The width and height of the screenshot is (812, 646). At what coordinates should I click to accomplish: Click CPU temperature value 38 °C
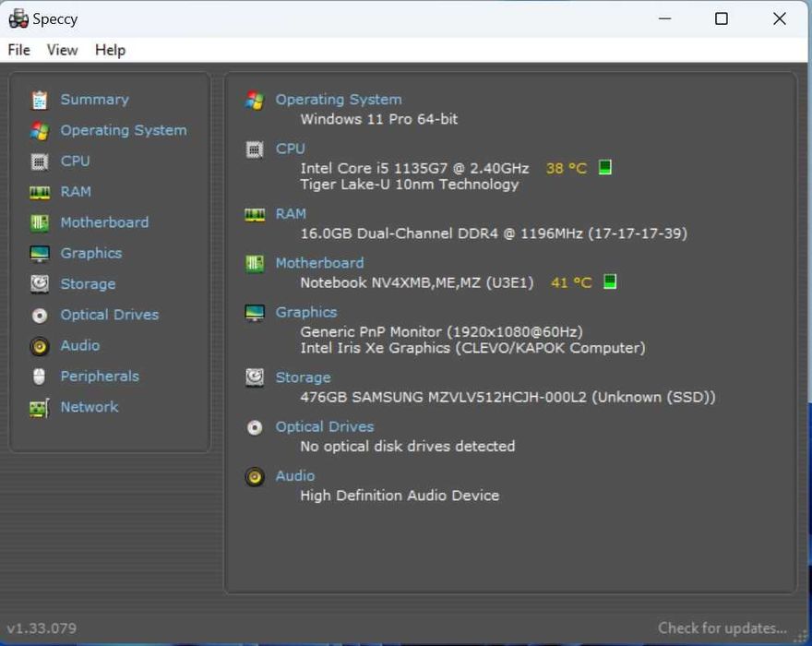tap(567, 168)
